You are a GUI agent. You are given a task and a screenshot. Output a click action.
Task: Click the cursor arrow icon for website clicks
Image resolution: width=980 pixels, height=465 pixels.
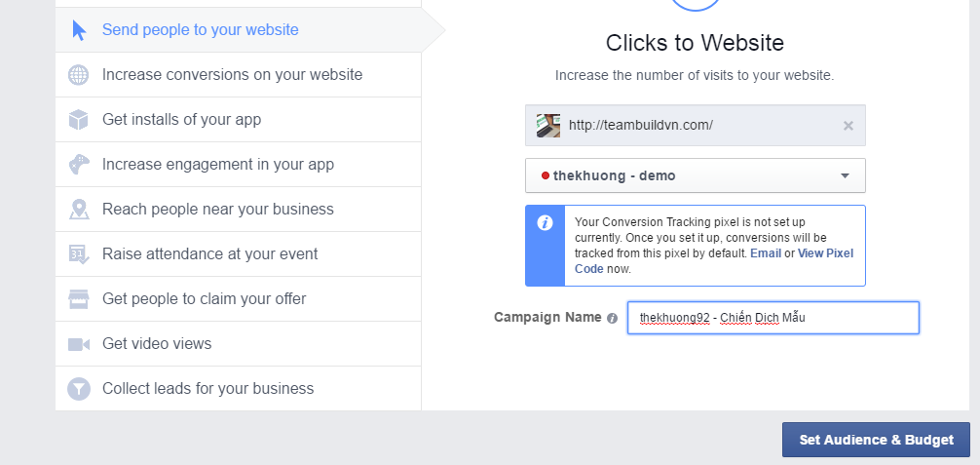(79, 30)
